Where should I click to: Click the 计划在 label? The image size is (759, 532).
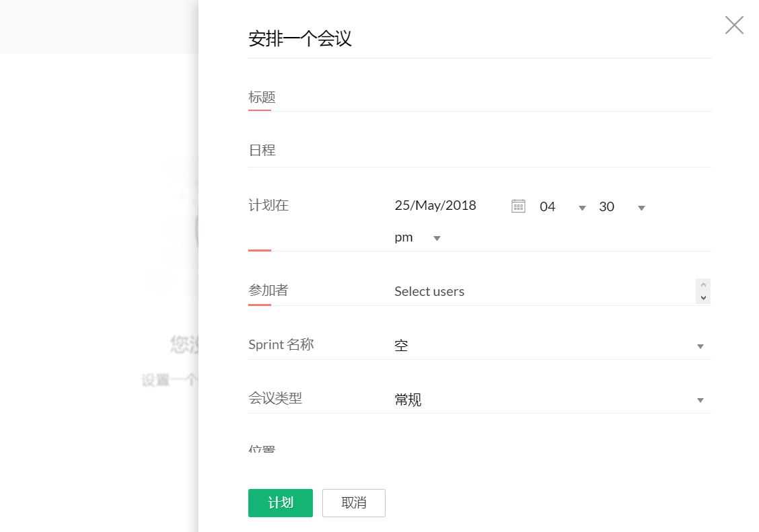pos(268,206)
